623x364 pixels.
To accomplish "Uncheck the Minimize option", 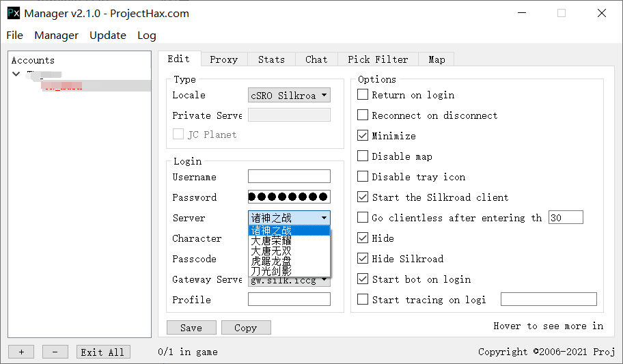I will [363, 136].
